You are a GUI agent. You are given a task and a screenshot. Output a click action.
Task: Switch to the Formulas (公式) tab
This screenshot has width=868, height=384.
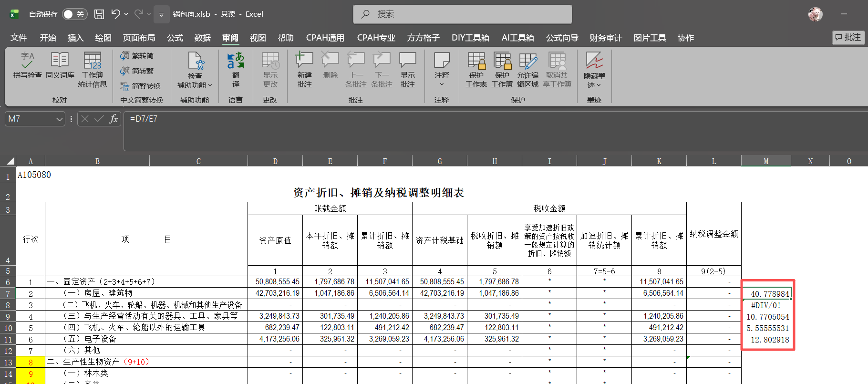click(x=175, y=38)
